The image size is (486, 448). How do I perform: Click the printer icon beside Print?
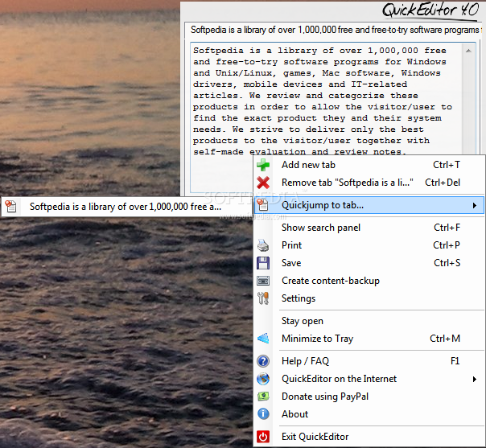(x=263, y=245)
